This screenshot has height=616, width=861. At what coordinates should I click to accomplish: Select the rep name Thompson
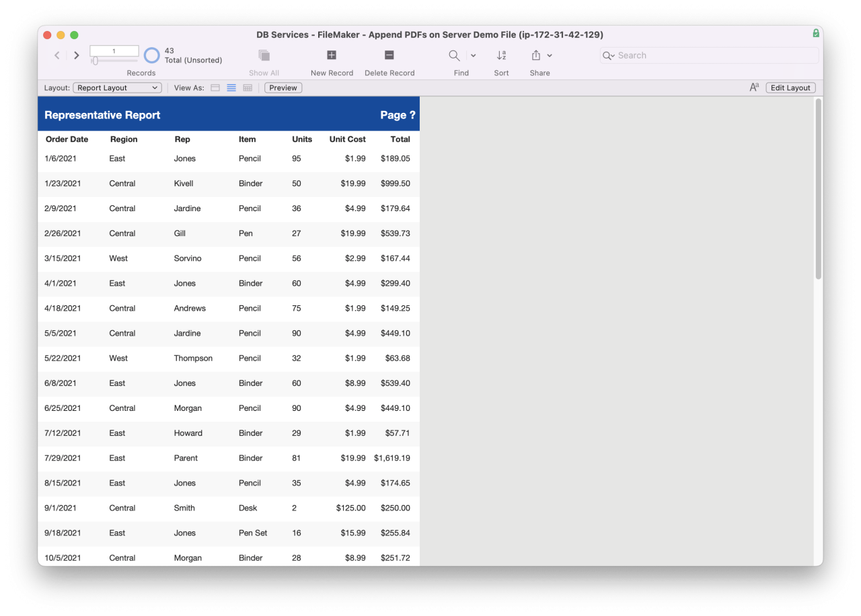[193, 358]
